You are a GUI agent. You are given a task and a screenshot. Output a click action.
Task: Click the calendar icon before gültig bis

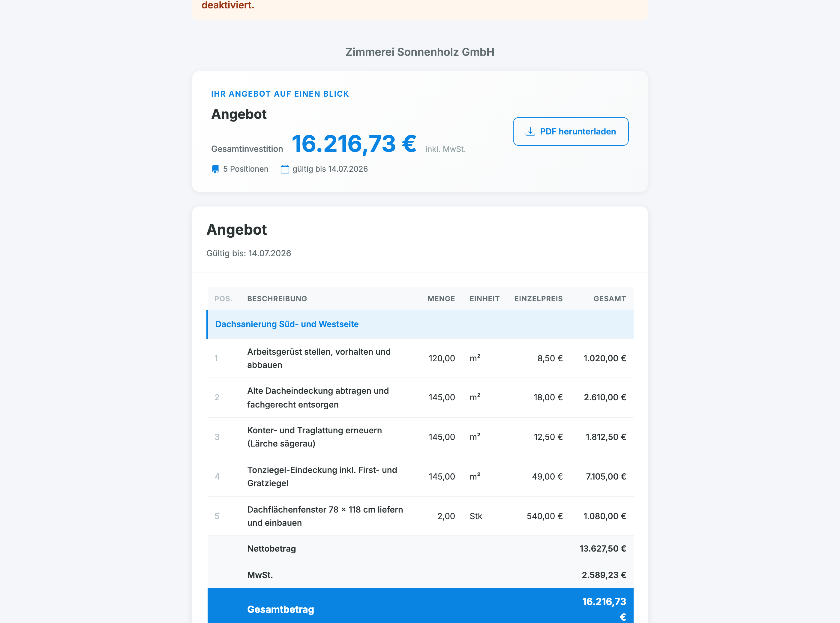(285, 169)
